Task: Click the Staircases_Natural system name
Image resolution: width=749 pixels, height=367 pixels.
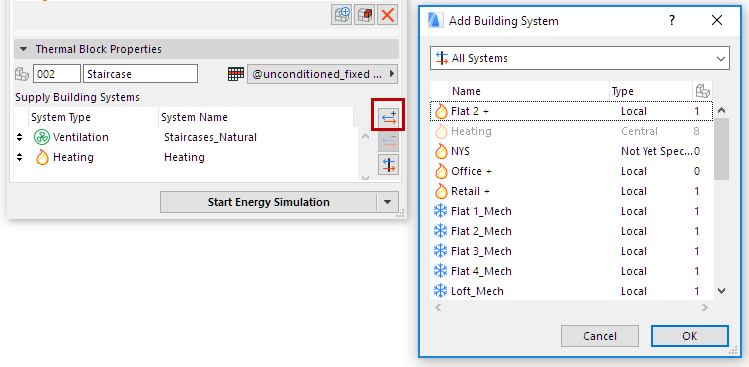Action: [210, 137]
